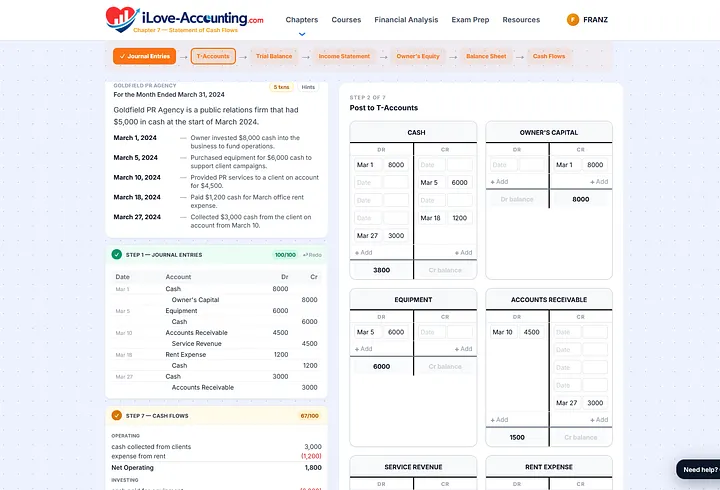Open the Financial Analysis menu

(x=406, y=20)
